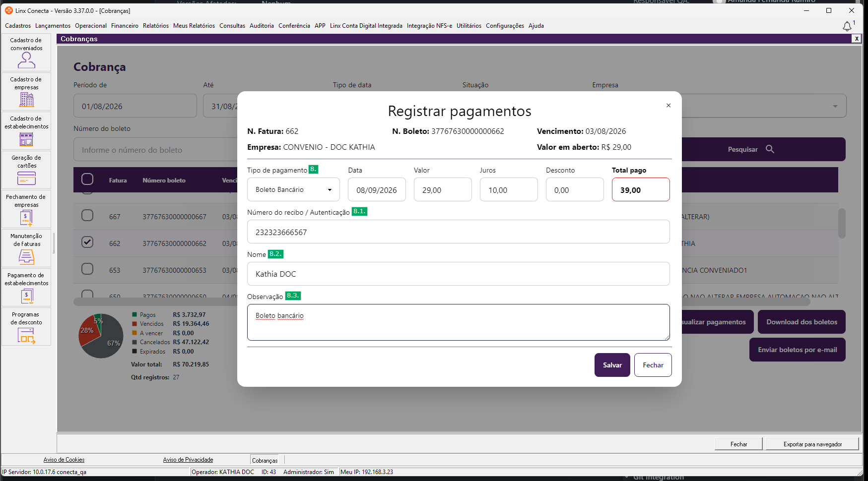Image resolution: width=868 pixels, height=481 pixels.
Task: Close the Registrar pagamentos dialog with X
Action: click(668, 105)
